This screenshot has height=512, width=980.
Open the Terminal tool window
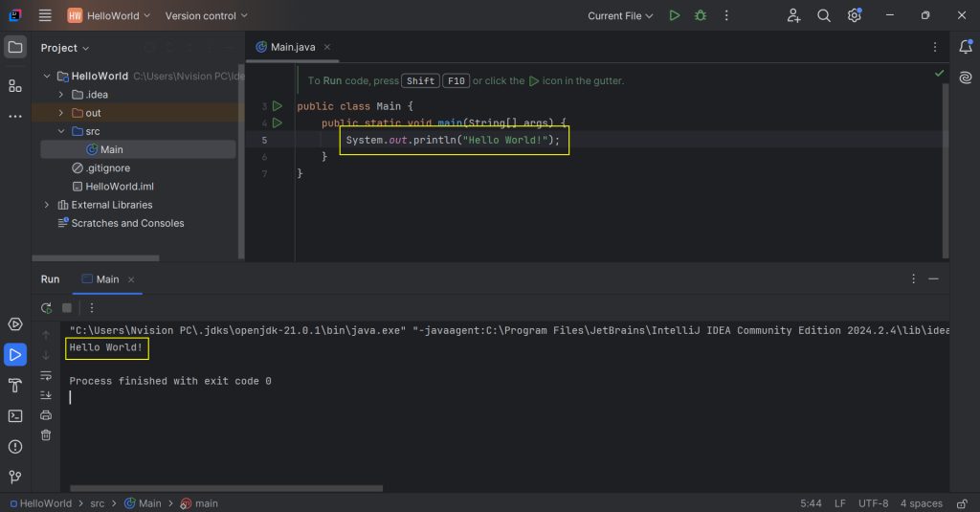point(15,415)
